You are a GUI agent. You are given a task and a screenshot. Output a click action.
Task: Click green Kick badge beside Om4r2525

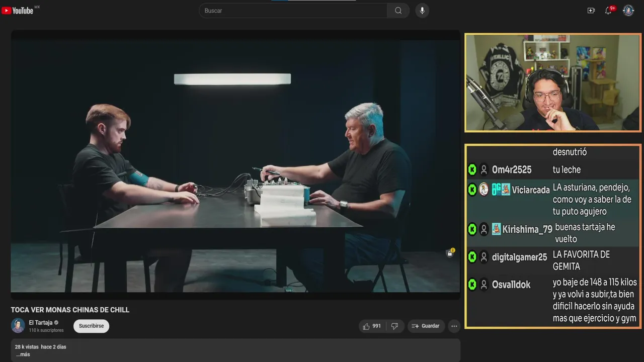pyautogui.click(x=472, y=170)
